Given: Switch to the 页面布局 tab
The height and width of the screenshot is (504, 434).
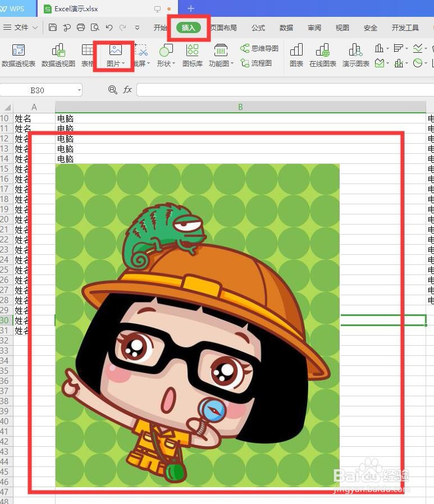Looking at the screenshot, I should pos(223,28).
